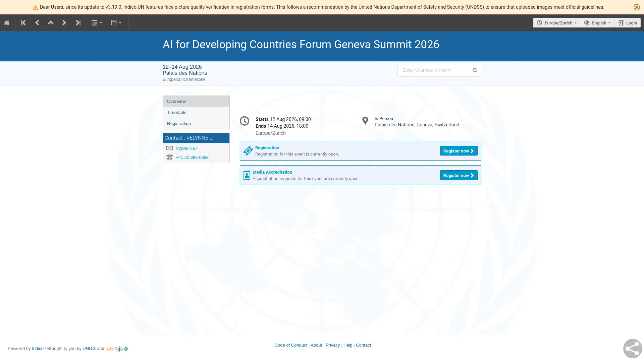Open Registration in the side menu

[x=196, y=124]
